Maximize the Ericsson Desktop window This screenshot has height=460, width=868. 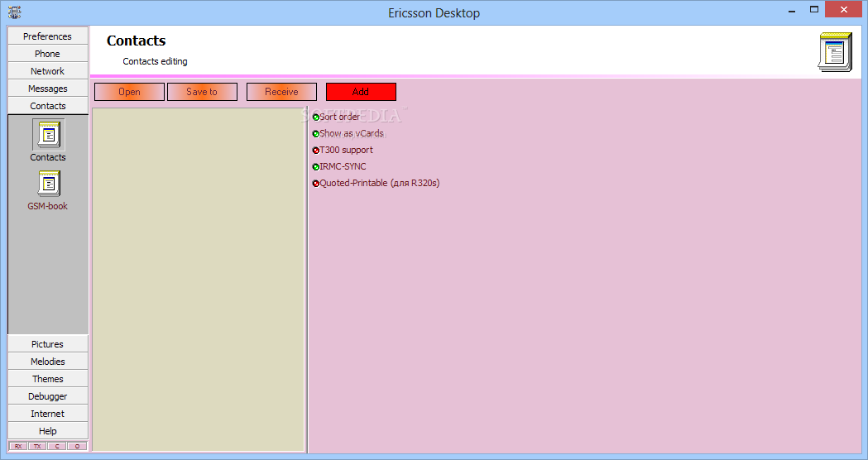point(813,9)
